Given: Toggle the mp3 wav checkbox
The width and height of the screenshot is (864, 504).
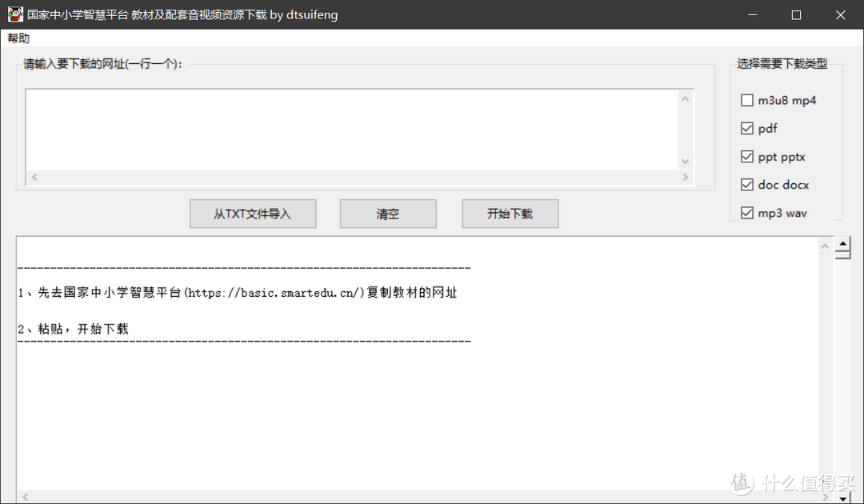Looking at the screenshot, I should coord(746,213).
